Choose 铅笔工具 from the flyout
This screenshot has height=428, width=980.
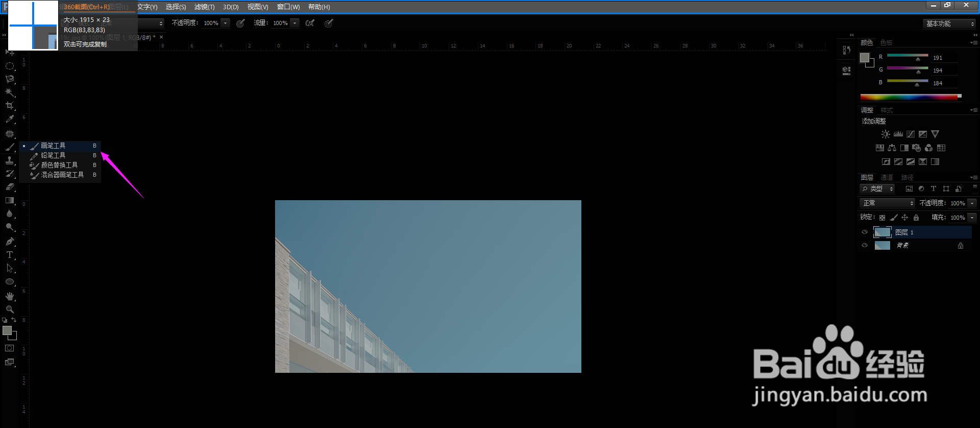[60, 155]
